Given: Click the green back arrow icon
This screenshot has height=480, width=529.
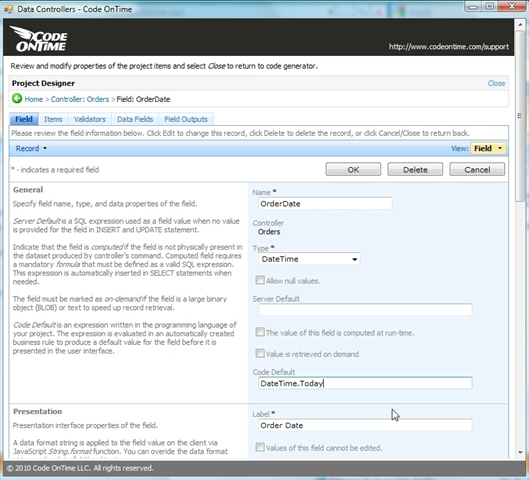Looking at the screenshot, I should (x=17, y=99).
